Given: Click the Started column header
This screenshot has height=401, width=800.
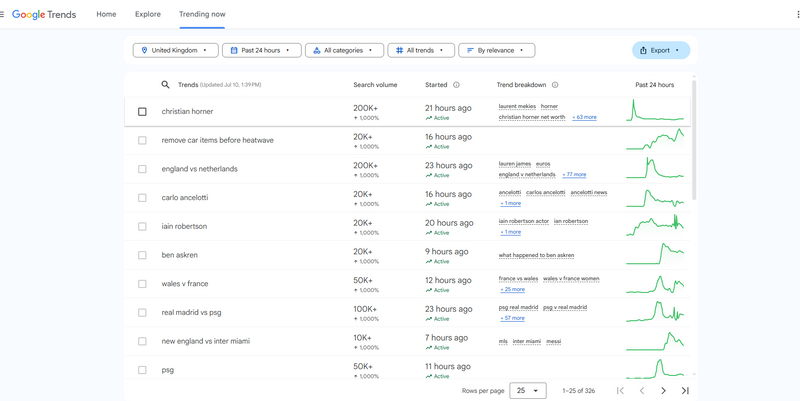Looking at the screenshot, I should pos(436,85).
